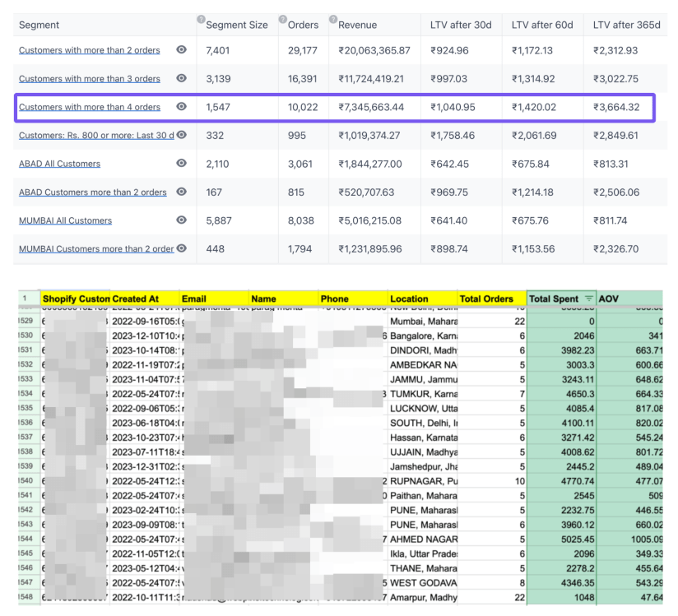Click segment size value 5,887

[219, 221]
